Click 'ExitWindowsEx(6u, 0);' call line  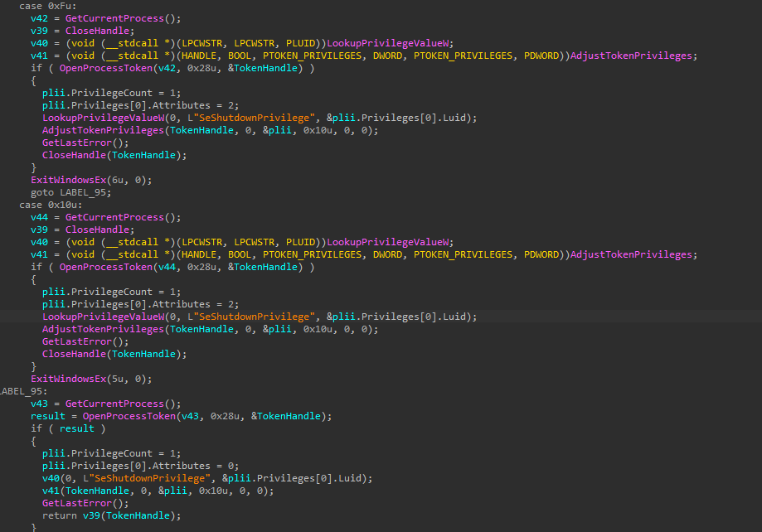click(x=91, y=180)
